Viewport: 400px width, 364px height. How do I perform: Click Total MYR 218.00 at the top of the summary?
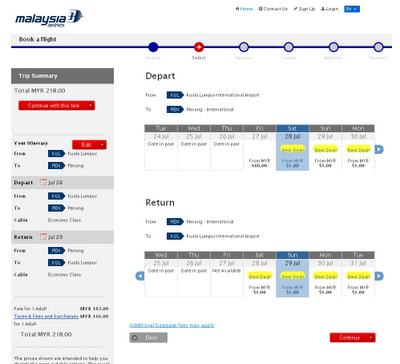[x=40, y=91]
